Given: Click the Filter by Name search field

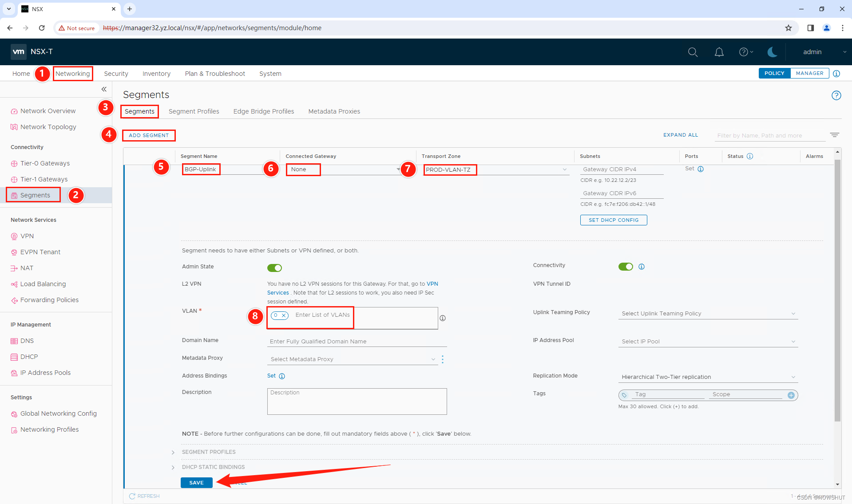Looking at the screenshot, I should pyautogui.click(x=769, y=136).
